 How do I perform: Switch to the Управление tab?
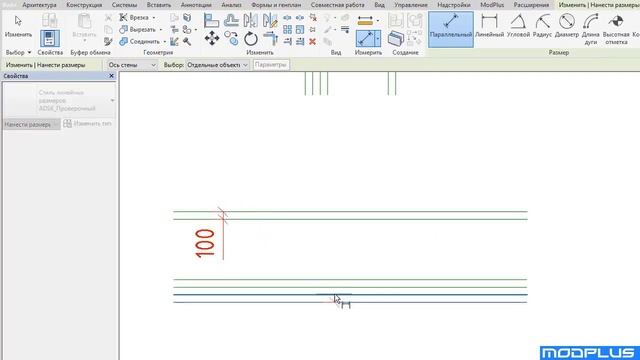(411, 5)
